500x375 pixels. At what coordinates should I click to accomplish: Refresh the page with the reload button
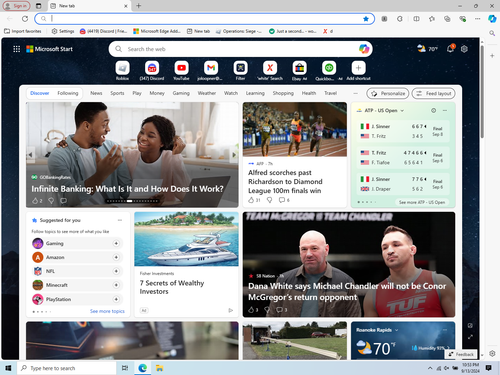25,19
